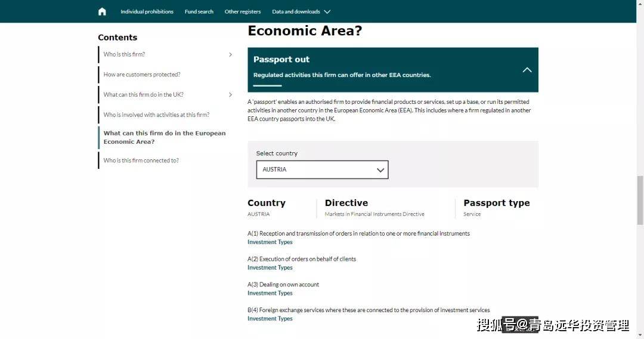Go to the home page icon
The height and width of the screenshot is (339, 644).
(102, 11)
